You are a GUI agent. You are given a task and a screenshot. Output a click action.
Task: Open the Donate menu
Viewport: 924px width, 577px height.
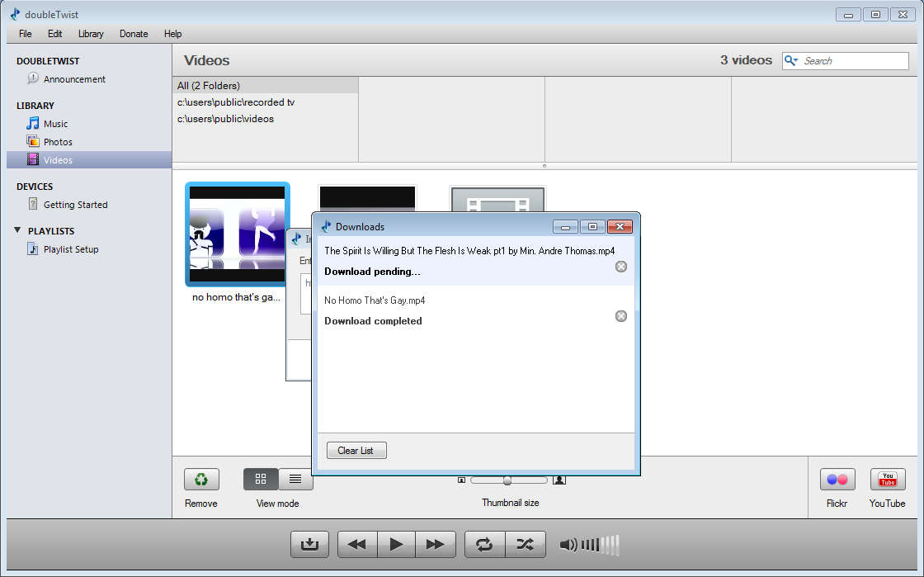click(134, 34)
